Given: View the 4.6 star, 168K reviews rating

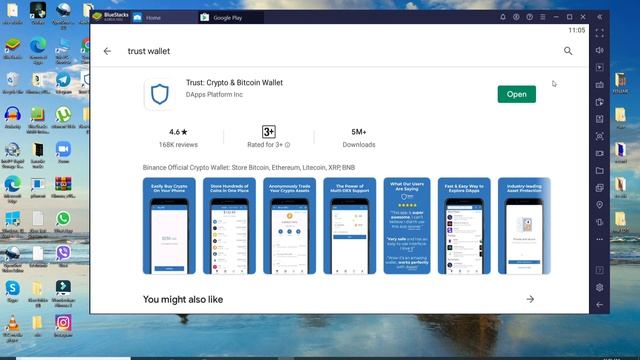Looking at the screenshot, I should point(178,138).
